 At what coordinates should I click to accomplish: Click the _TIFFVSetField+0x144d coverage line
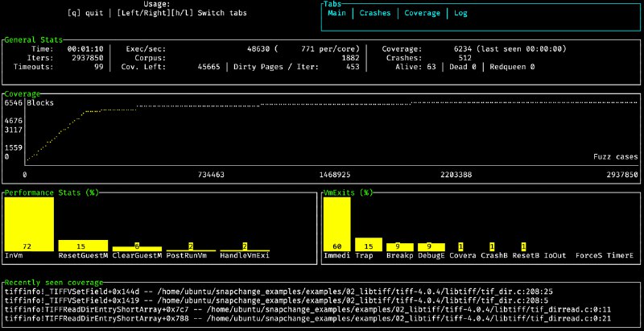click(279, 292)
